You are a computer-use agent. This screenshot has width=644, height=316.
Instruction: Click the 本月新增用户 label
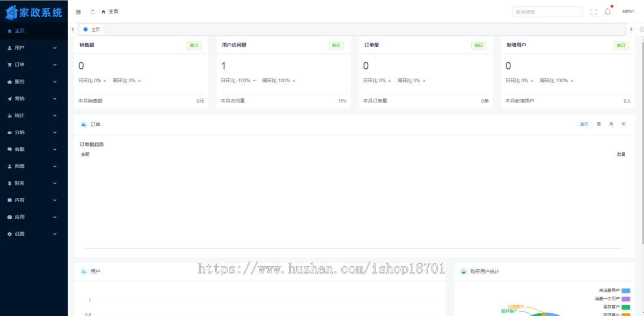520,101
